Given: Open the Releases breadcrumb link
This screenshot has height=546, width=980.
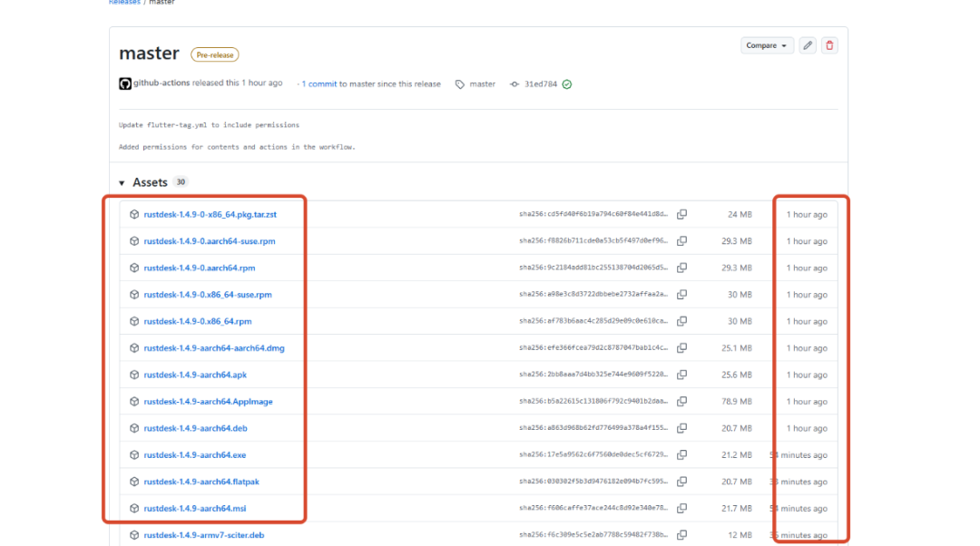Looking at the screenshot, I should pyautogui.click(x=124, y=3).
